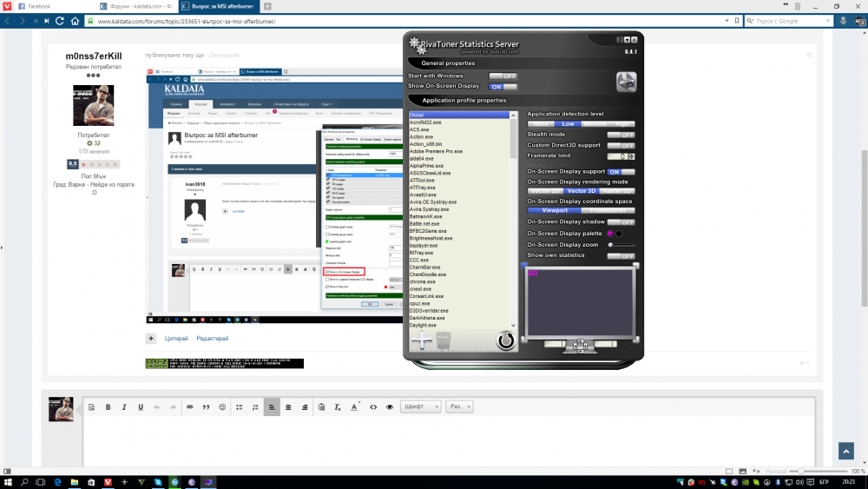Select Global profile in application list
This screenshot has width=868, height=489.
point(459,116)
